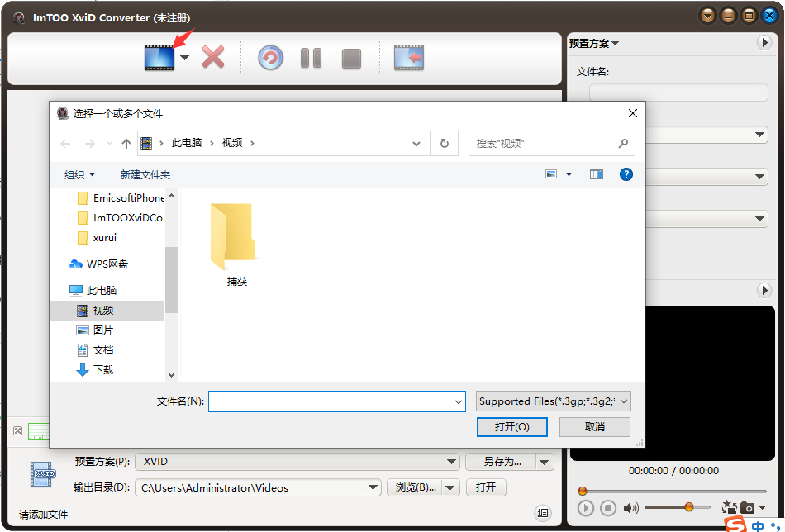Image resolution: width=785 pixels, height=532 pixels.
Task: Expand the 文件名 history dropdown
Action: [x=458, y=401]
